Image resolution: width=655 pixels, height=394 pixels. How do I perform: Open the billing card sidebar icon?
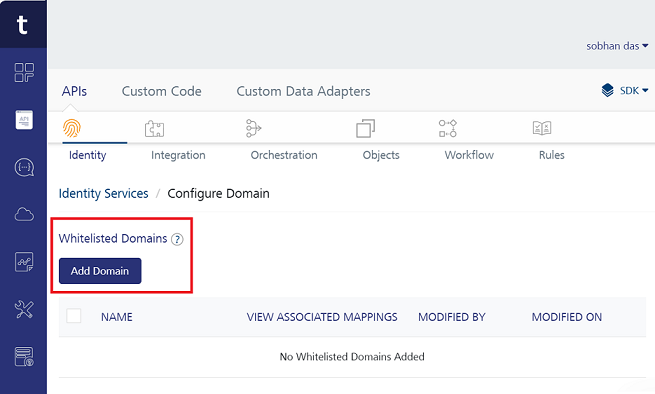(x=24, y=357)
